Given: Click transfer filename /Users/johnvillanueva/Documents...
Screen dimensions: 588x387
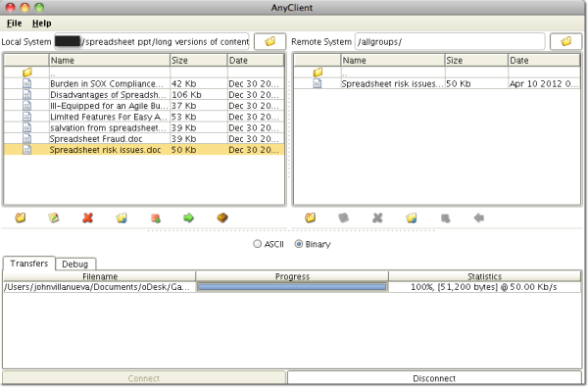Looking at the screenshot, I should click(98, 287).
